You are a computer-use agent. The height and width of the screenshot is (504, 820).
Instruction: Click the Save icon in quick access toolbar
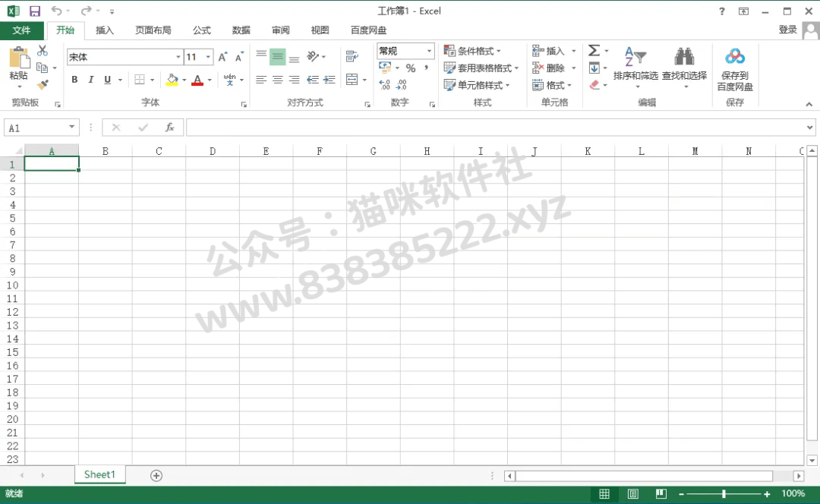[34, 11]
